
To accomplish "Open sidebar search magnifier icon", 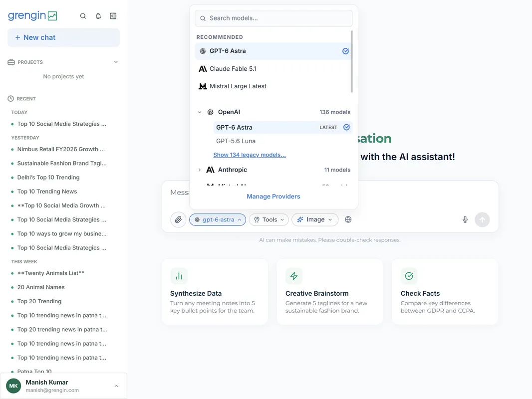I will point(83,16).
